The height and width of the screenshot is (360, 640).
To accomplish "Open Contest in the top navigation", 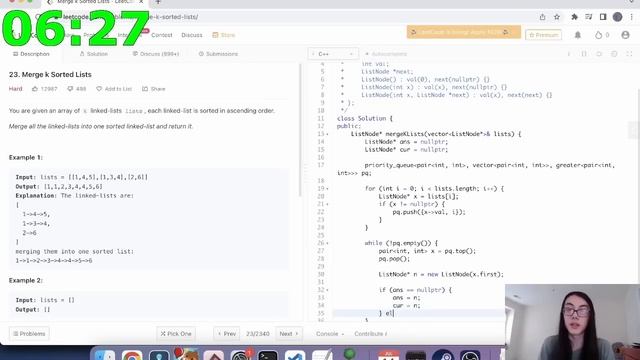I will (x=162, y=35).
